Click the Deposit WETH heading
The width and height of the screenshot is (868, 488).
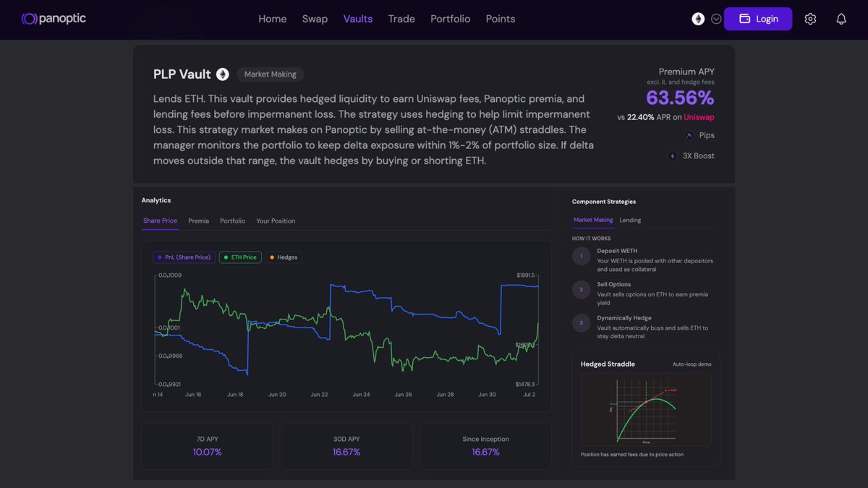tap(617, 251)
